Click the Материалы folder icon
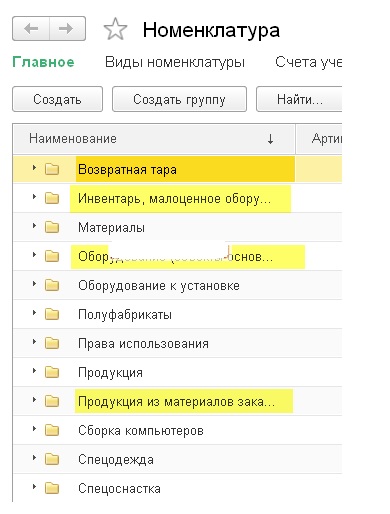This screenshot has height=514, width=390. 52,227
